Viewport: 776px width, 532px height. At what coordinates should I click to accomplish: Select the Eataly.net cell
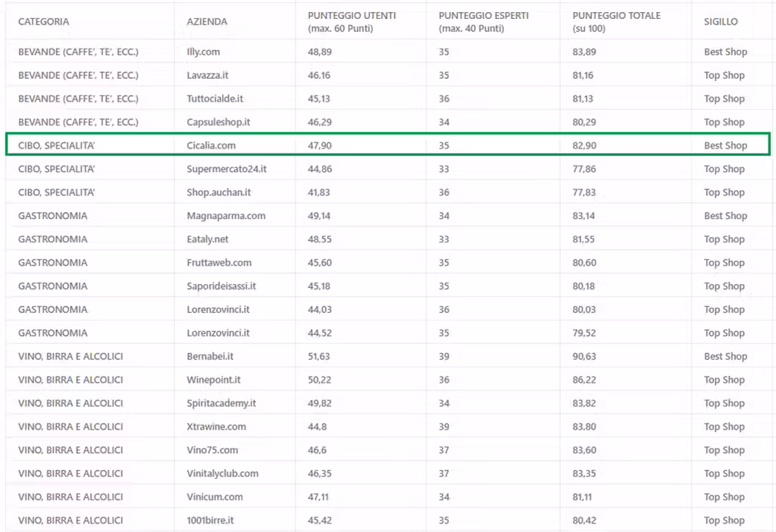coord(208,239)
